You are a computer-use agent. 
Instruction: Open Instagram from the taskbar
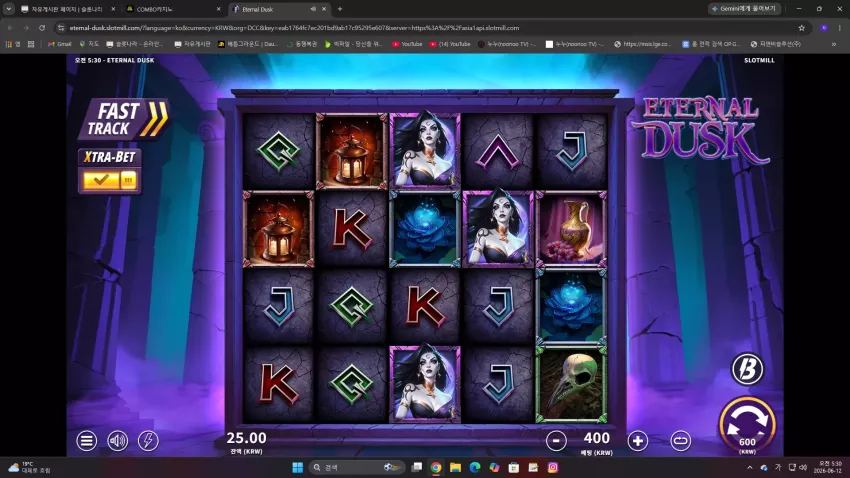point(553,467)
